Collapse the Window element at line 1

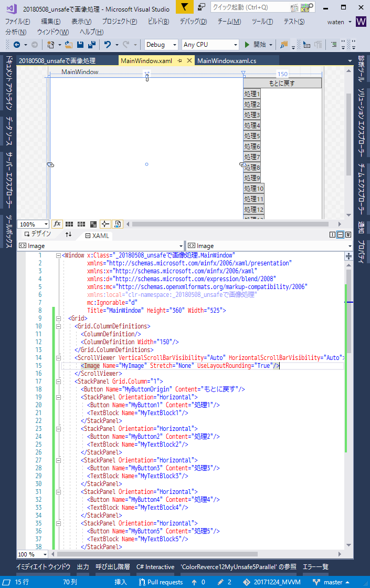[x=58, y=255]
